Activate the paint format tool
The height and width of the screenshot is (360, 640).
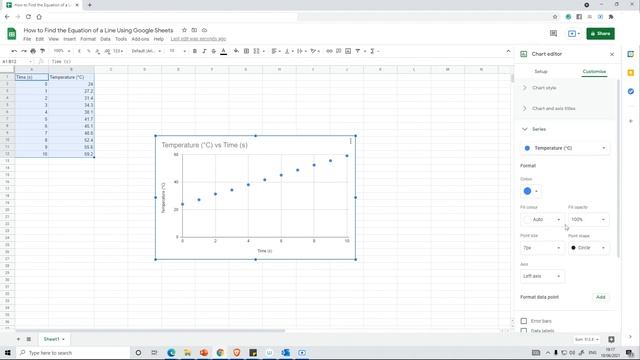[42, 51]
